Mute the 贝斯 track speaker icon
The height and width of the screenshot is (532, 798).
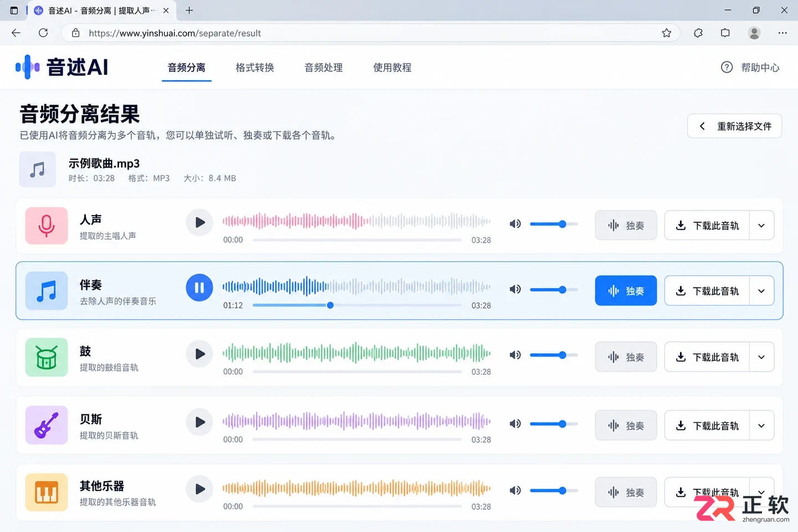(515, 424)
